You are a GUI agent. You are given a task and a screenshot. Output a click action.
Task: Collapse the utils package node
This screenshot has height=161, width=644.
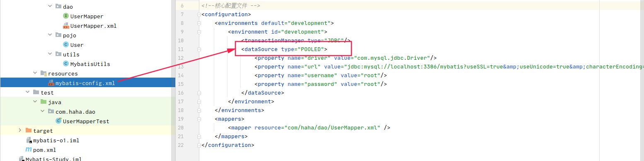tap(50, 54)
